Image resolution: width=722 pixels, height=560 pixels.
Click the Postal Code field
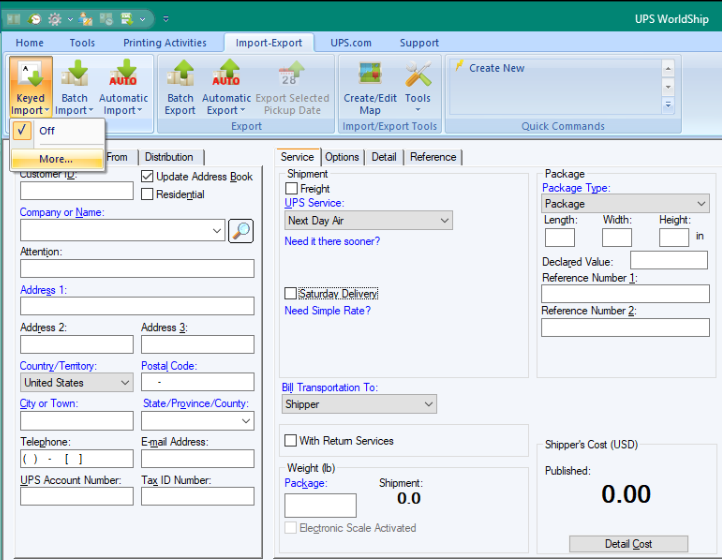point(198,382)
